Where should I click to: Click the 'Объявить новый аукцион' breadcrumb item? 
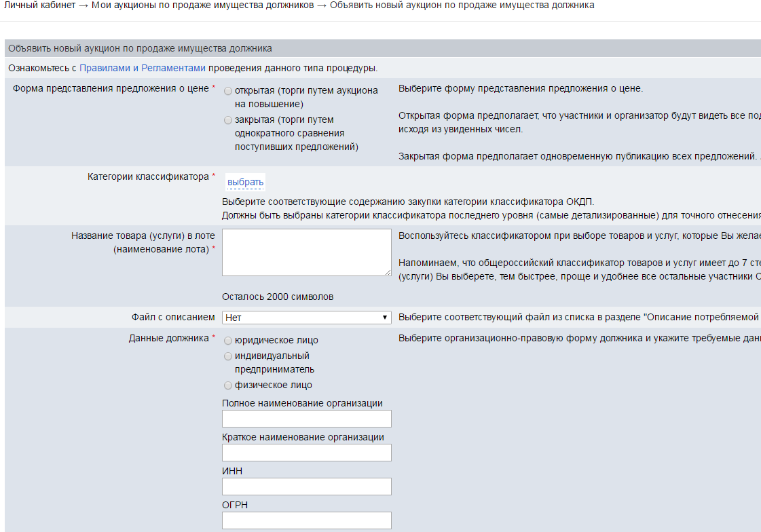462,5
